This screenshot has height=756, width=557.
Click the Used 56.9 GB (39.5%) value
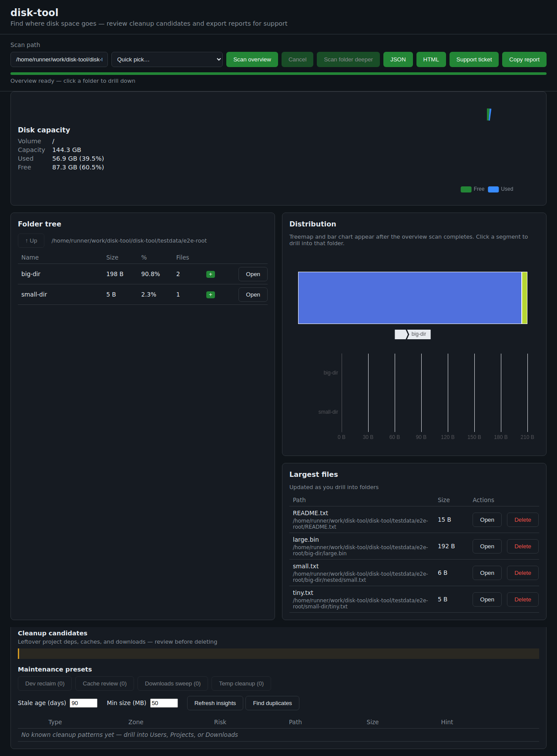click(x=78, y=159)
